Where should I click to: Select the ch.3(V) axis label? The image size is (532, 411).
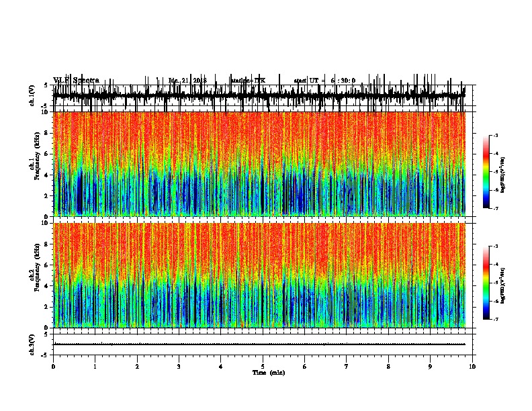[x=32, y=345]
